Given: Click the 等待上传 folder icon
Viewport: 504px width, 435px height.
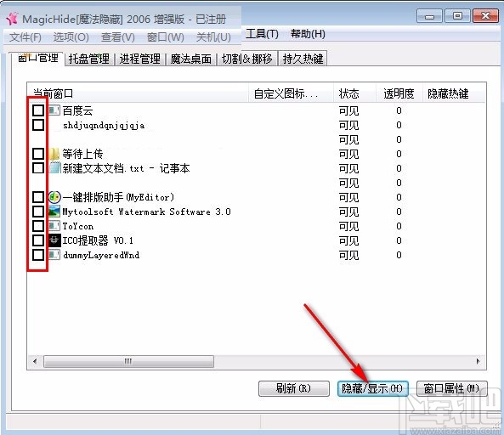Looking at the screenshot, I should pos(54,154).
